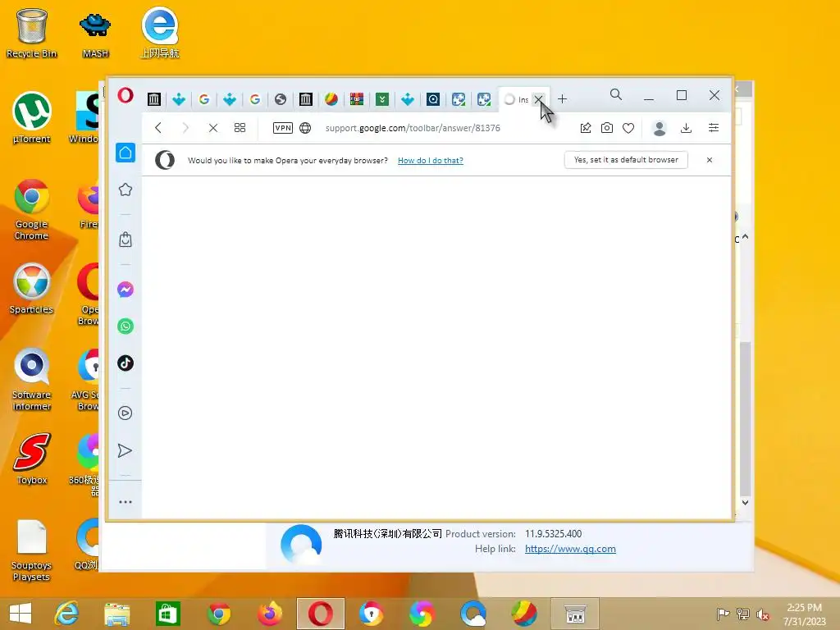The image size is (840, 630).
Task: Click the taskbar Opera button
Action: click(321, 614)
